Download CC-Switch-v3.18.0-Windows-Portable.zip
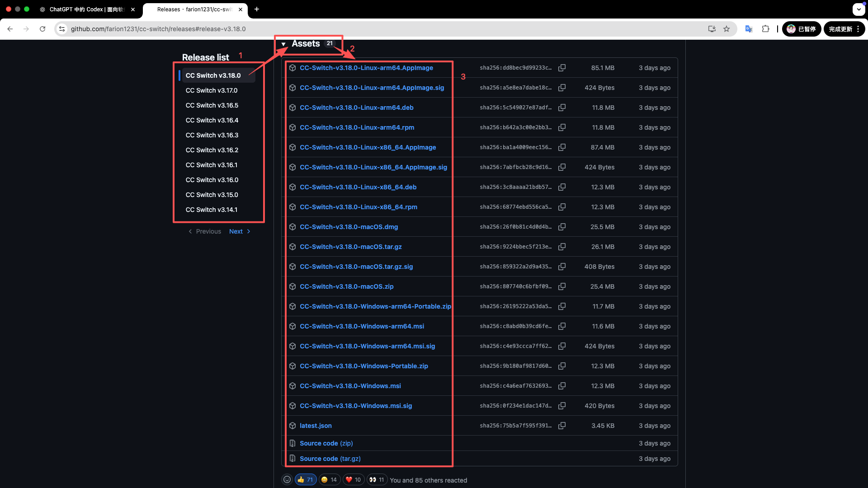Image resolution: width=868 pixels, height=488 pixels. coord(364,366)
